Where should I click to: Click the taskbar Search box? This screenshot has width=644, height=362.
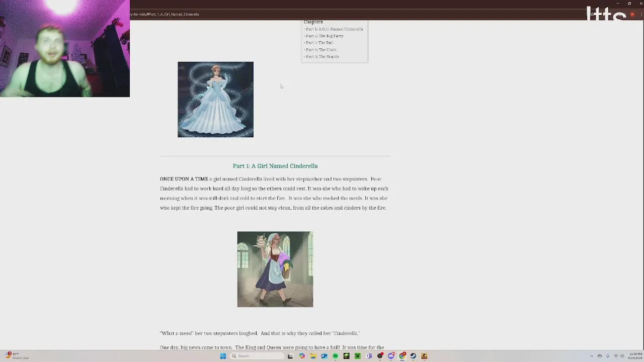[257, 356]
